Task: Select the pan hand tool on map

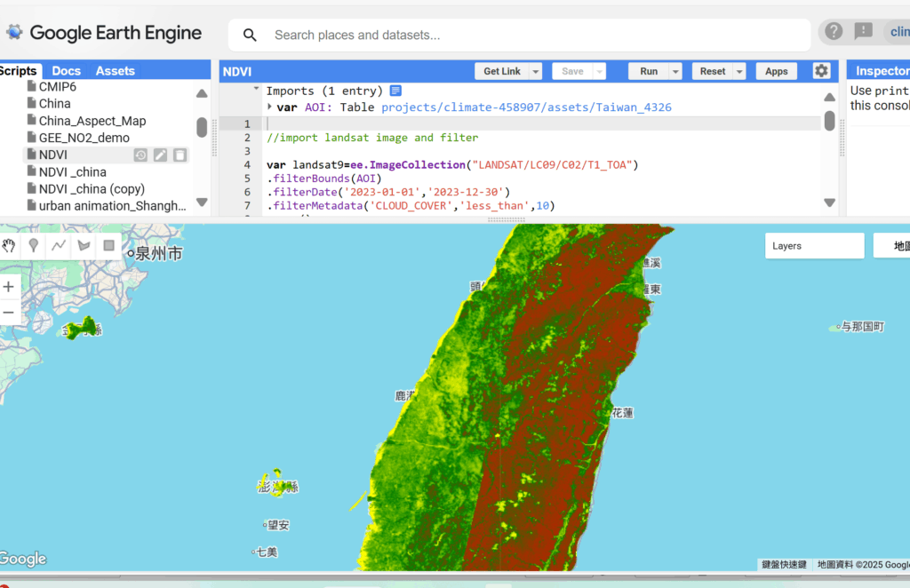Action: tap(9, 246)
